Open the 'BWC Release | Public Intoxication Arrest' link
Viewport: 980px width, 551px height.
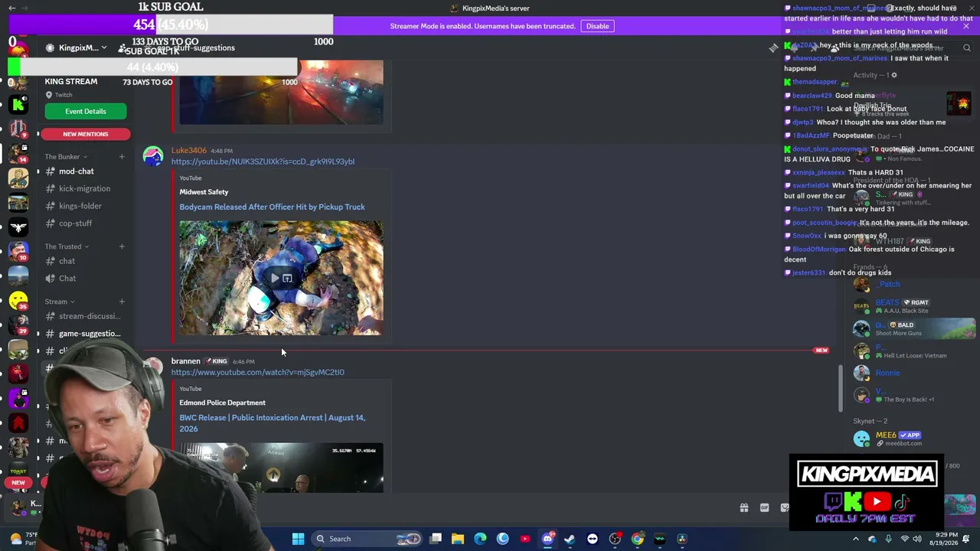pyautogui.click(x=273, y=423)
